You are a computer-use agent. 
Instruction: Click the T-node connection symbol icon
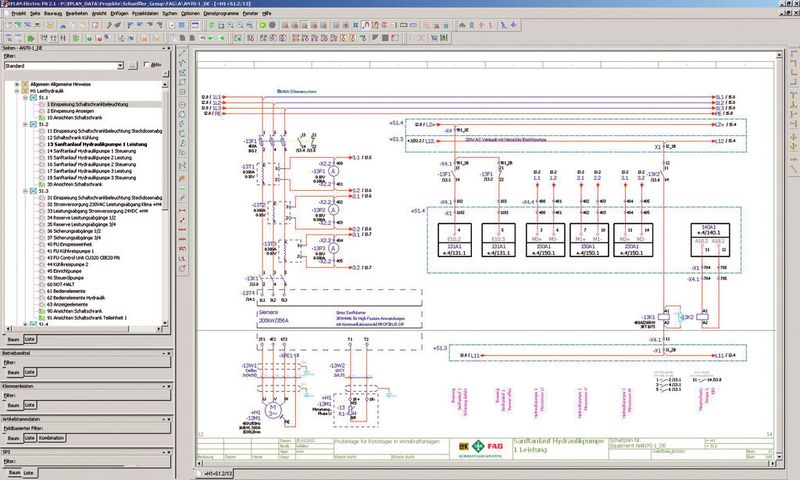coord(793,95)
